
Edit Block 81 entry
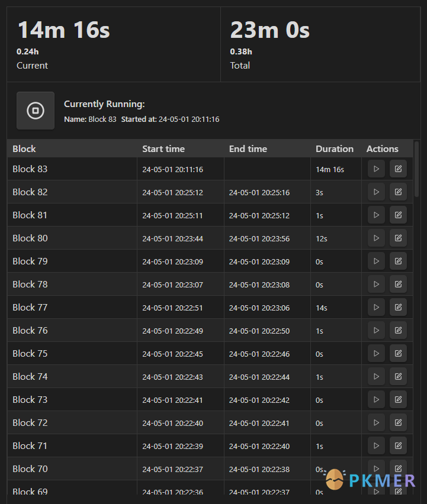pos(398,215)
